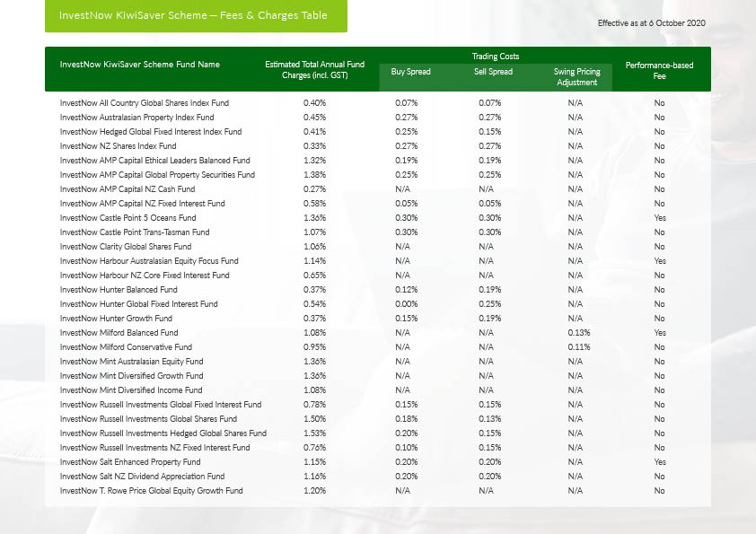Select InvestNow AMP Capital NZ Cash Fund
The height and width of the screenshot is (534, 756).
click(127, 189)
